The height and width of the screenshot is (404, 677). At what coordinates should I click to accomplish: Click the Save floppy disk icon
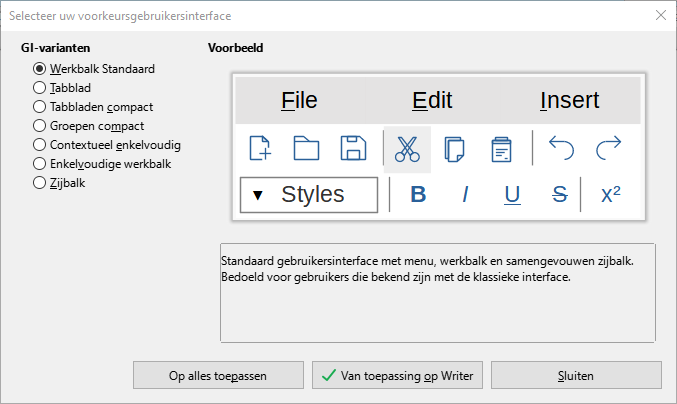353,149
